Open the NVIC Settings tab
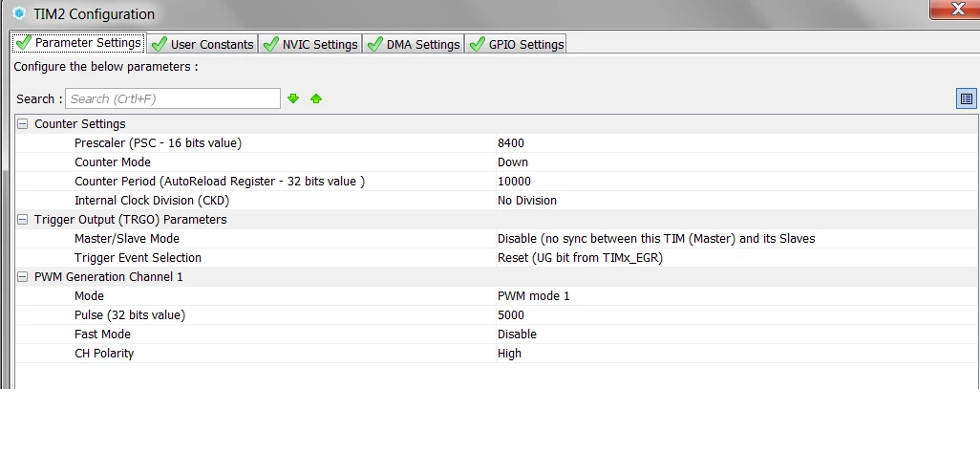Image resolution: width=980 pixels, height=475 pixels. pos(310,44)
